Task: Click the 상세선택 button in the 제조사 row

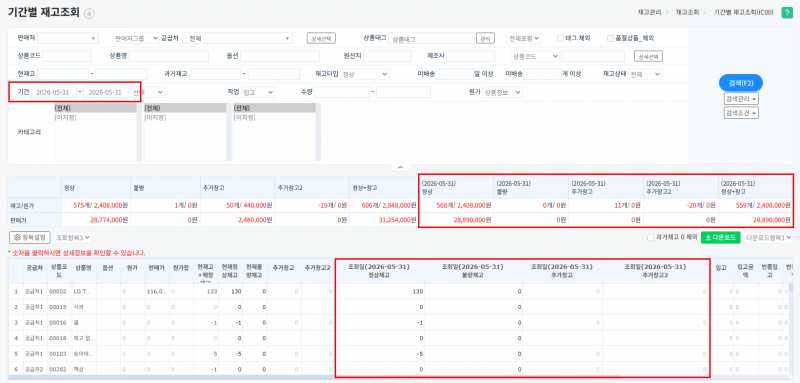Action: coord(648,56)
